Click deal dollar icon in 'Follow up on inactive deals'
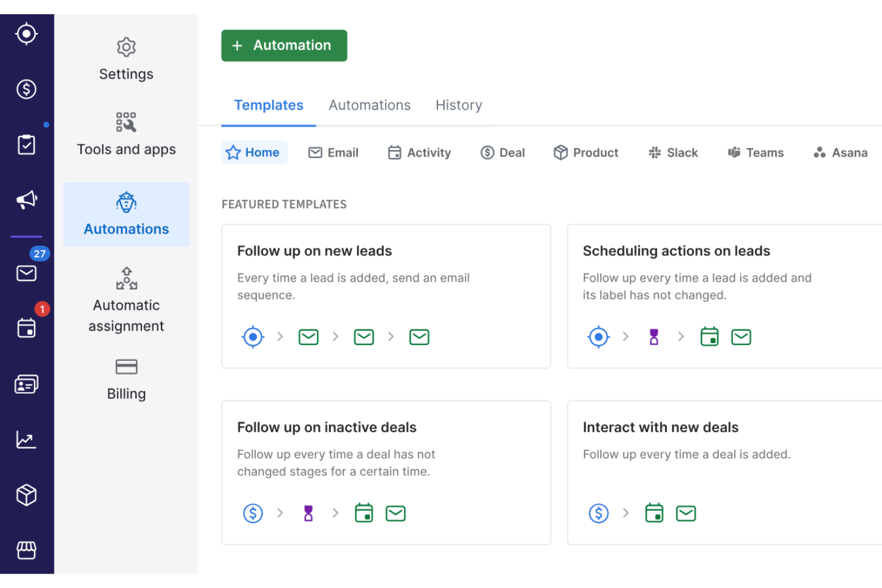The image size is (882, 588). coord(253,514)
